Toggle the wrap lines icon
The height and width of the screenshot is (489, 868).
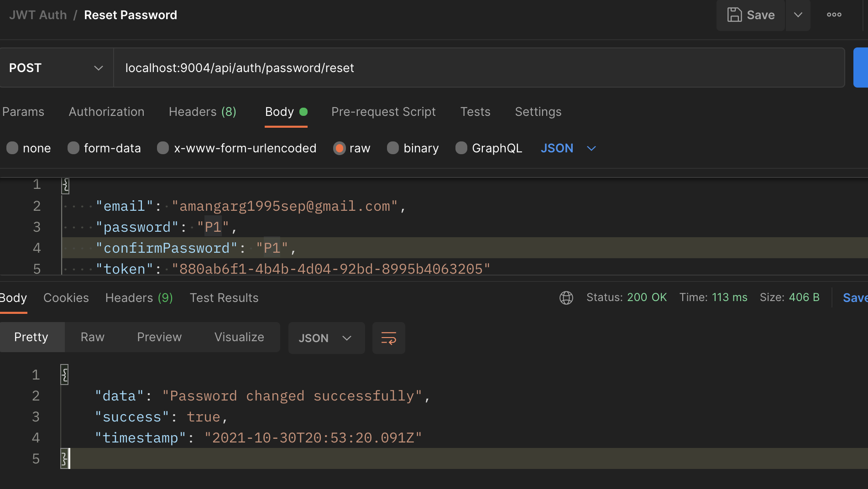[x=388, y=338]
